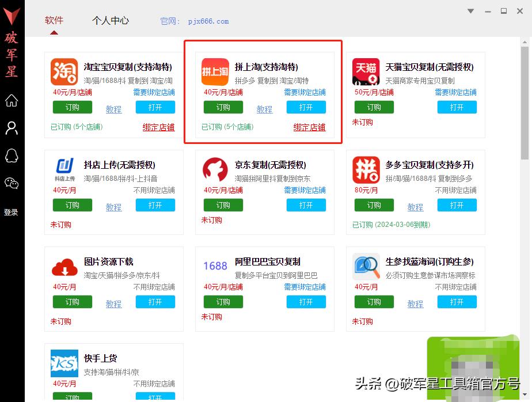Open the pjx666.com official website link
Screen dimensions: 532x402
click(x=208, y=21)
